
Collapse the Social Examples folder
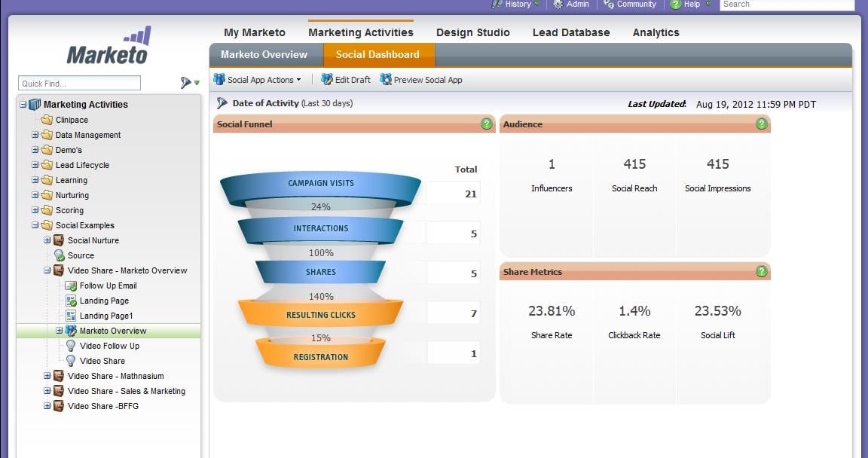[x=35, y=225]
